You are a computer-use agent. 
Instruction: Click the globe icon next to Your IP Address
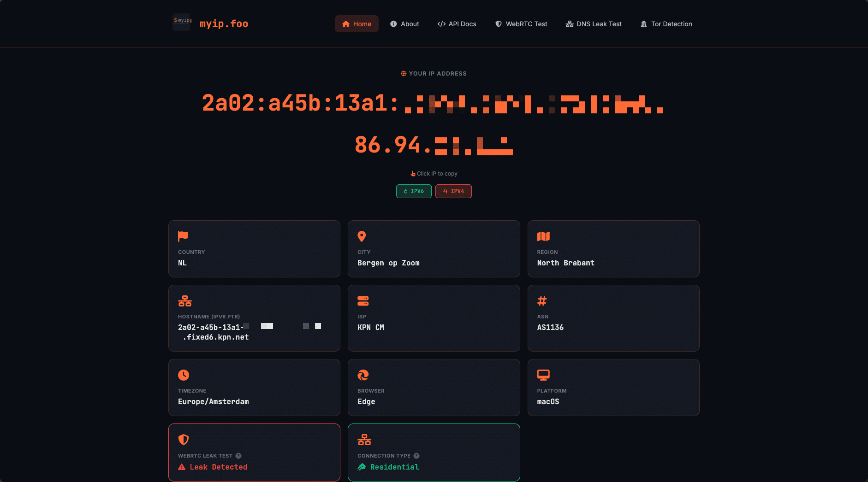(x=404, y=74)
